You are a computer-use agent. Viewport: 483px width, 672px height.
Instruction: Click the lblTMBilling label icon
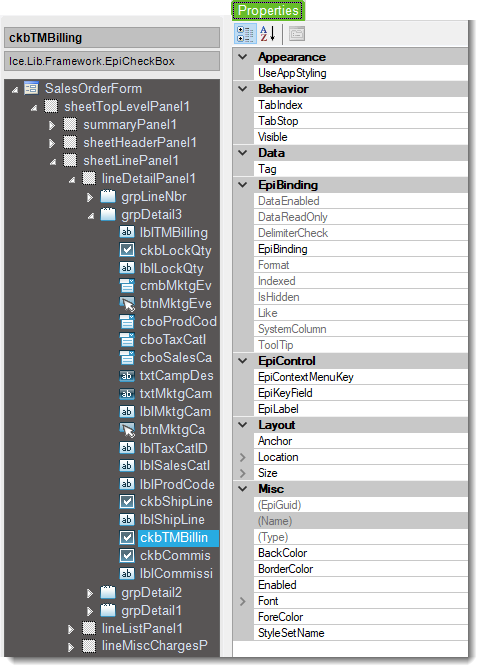tap(126, 232)
